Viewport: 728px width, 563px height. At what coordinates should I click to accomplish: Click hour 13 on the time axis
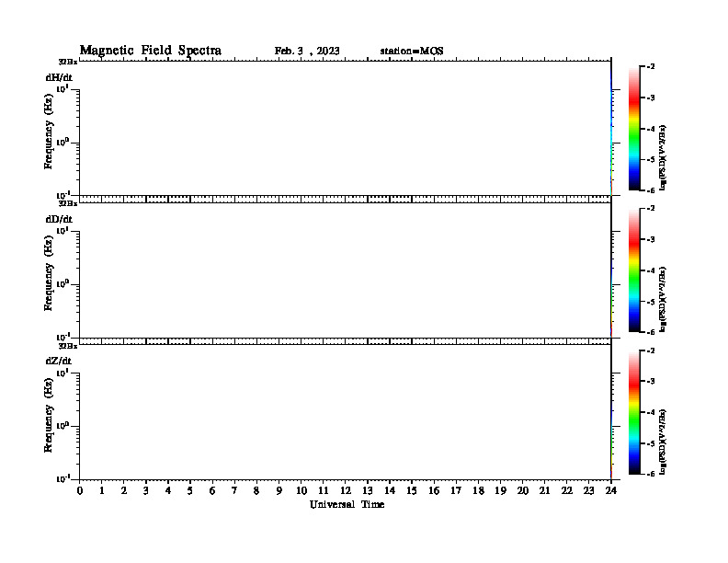pos(368,491)
